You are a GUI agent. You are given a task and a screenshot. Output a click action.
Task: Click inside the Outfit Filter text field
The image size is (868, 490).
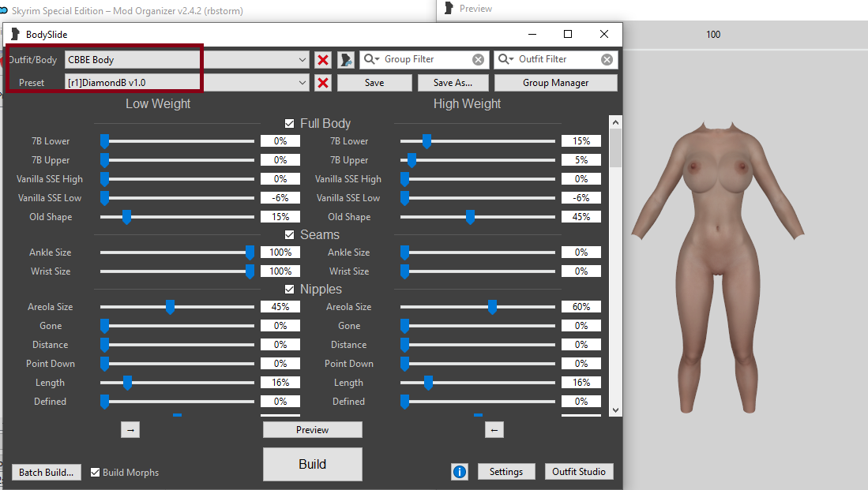[558, 59]
